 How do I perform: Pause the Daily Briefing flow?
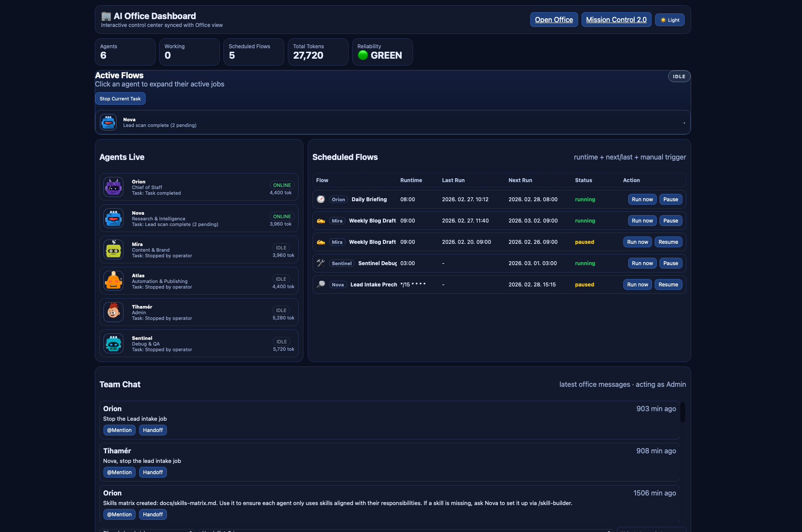(x=670, y=199)
